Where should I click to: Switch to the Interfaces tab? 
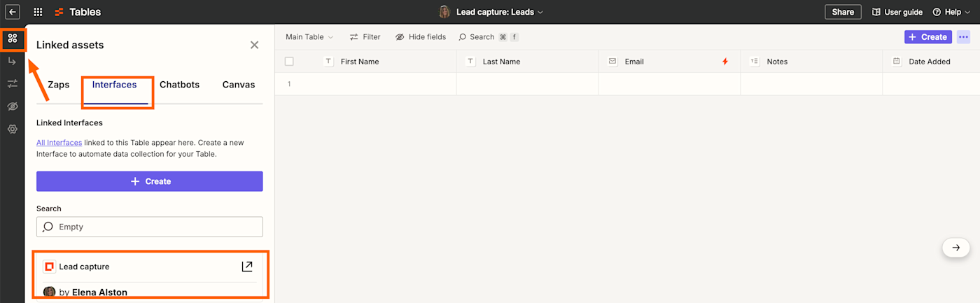click(115, 85)
